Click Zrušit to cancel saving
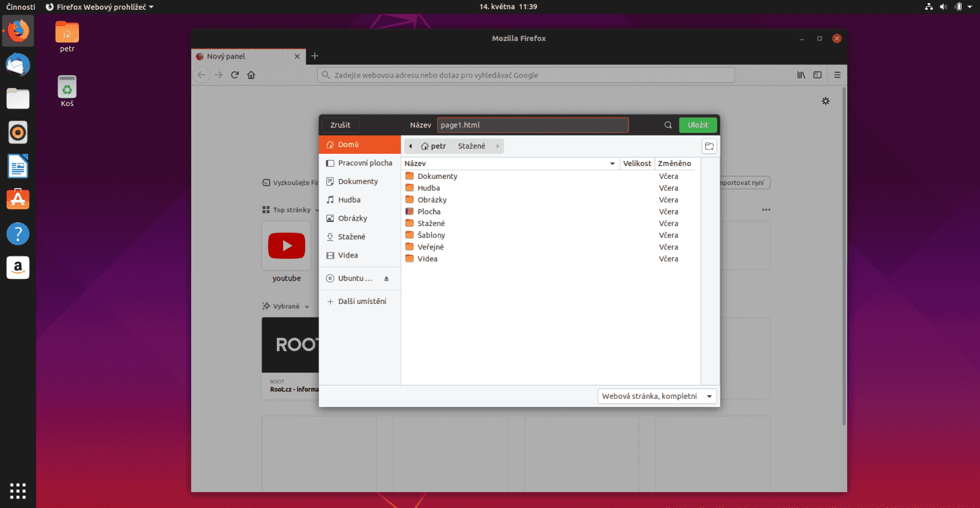 341,125
